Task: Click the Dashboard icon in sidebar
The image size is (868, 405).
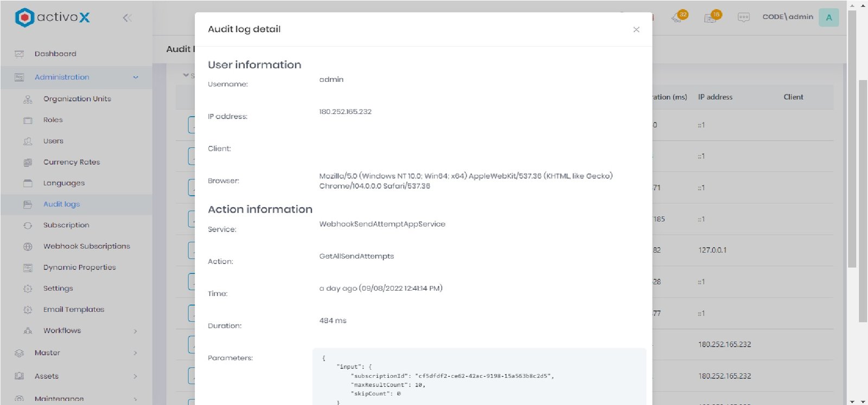Action: pyautogui.click(x=19, y=54)
